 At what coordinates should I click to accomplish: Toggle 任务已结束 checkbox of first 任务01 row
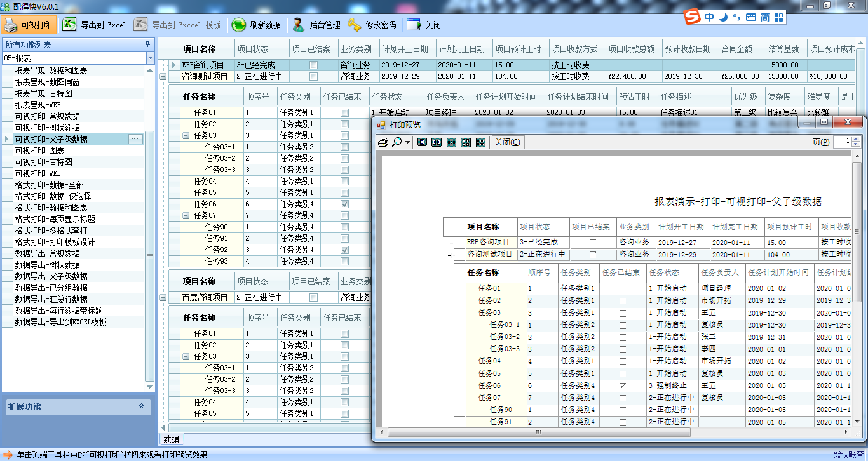tap(344, 112)
